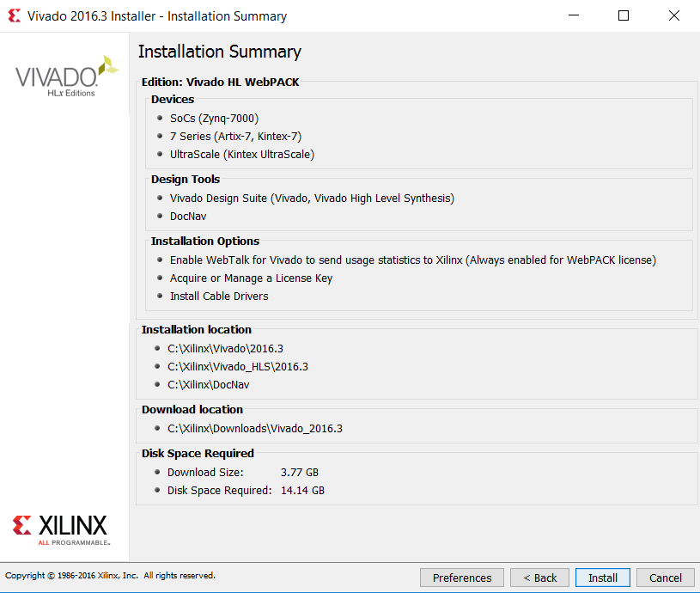700x593 pixels.
Task: Go back with the Back button
Action: pos(539,578)
